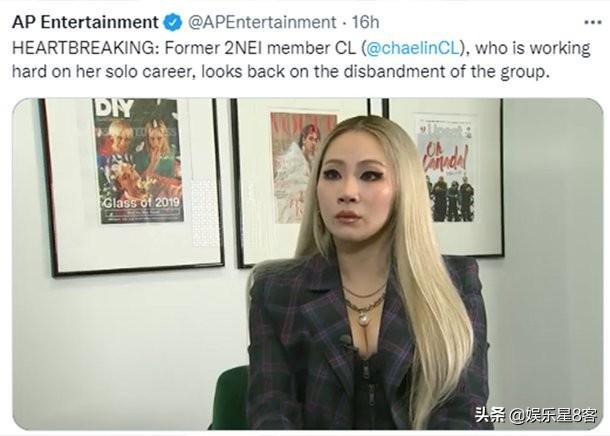Click the blue verified badge icon

(x=172, y=23)
